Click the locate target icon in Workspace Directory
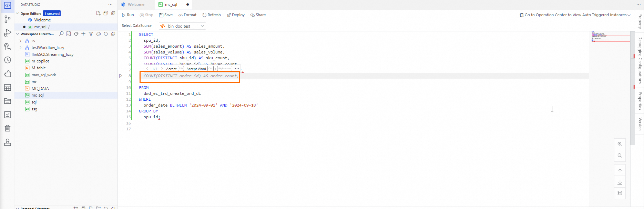644x209 pixels. click(76, 34)
